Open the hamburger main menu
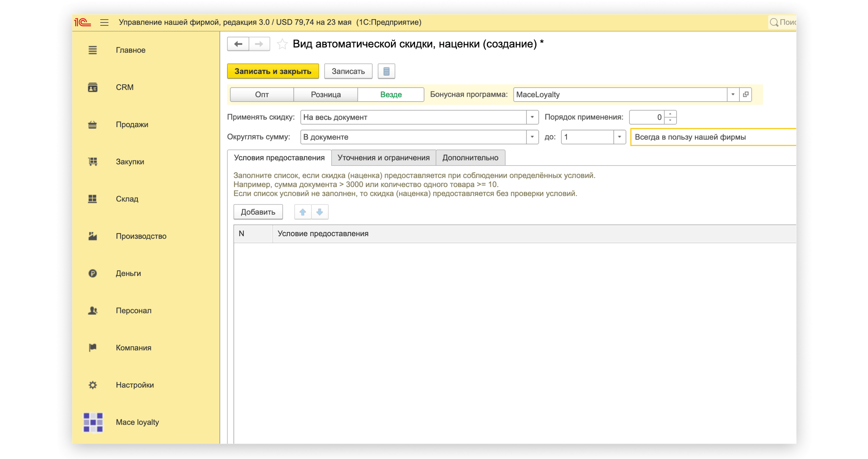Screen dimensions: 868x459 104,23
